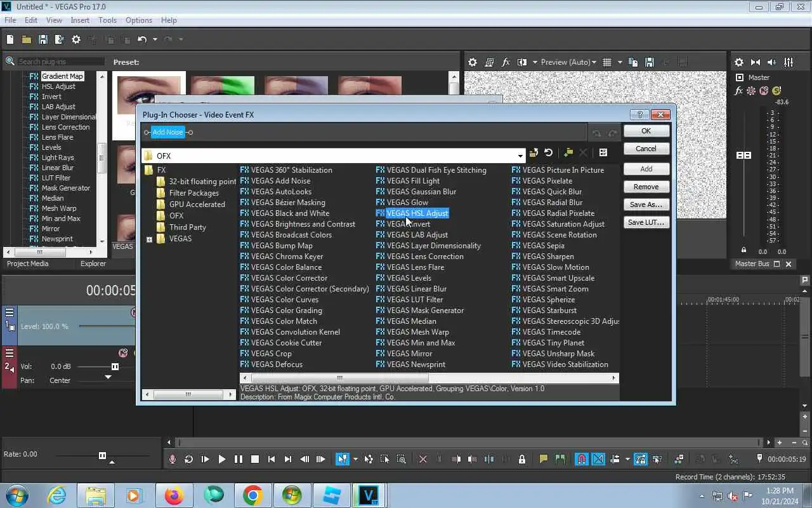Select the Add Noise plug-in in the chain

[167, 132]
